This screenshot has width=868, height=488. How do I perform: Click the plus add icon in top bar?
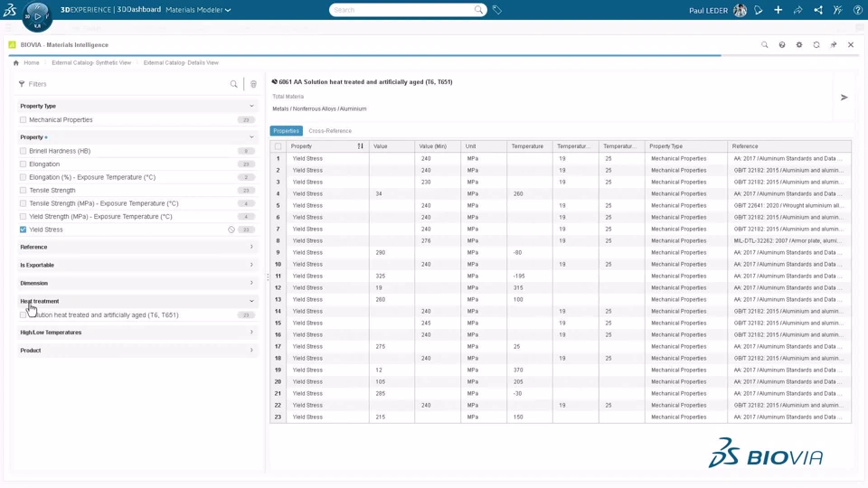tap(778, 10)
